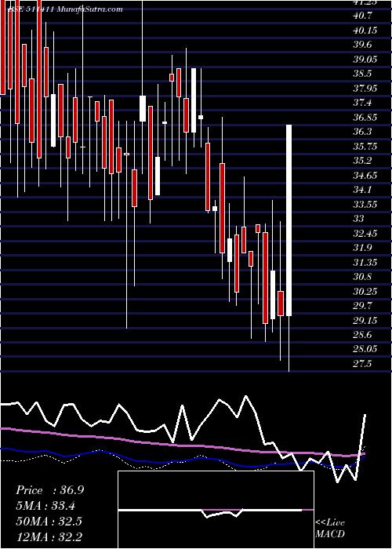Click the 29.15 price axis label
392x549 pixels.
[x=365, y=321]
